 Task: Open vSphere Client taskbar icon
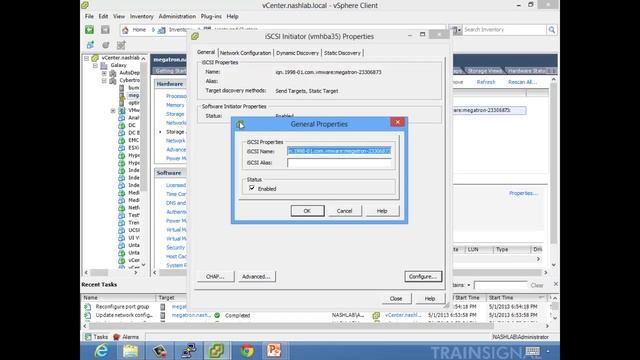click(x=216, y=351)
